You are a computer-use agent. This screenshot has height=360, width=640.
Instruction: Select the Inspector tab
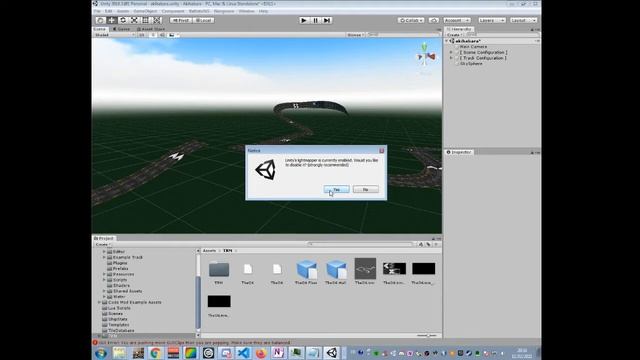click(460, 152)
